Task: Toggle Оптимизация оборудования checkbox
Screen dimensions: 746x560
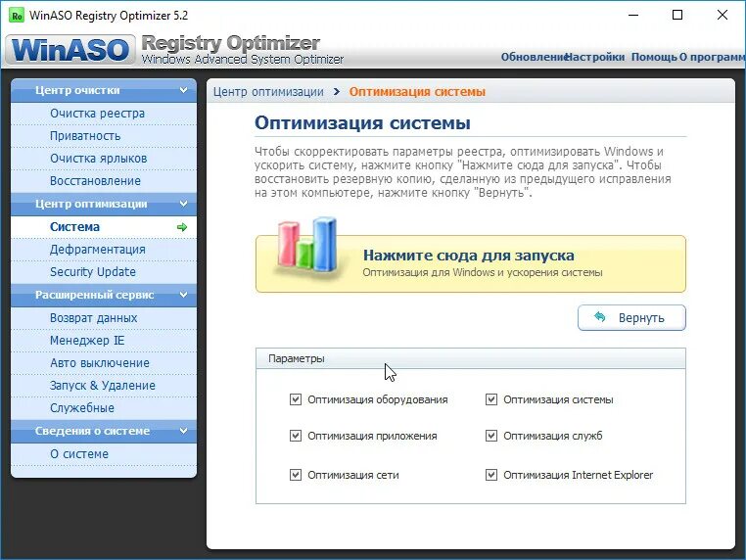Action: pyautogui.click(x=296, y=399)
